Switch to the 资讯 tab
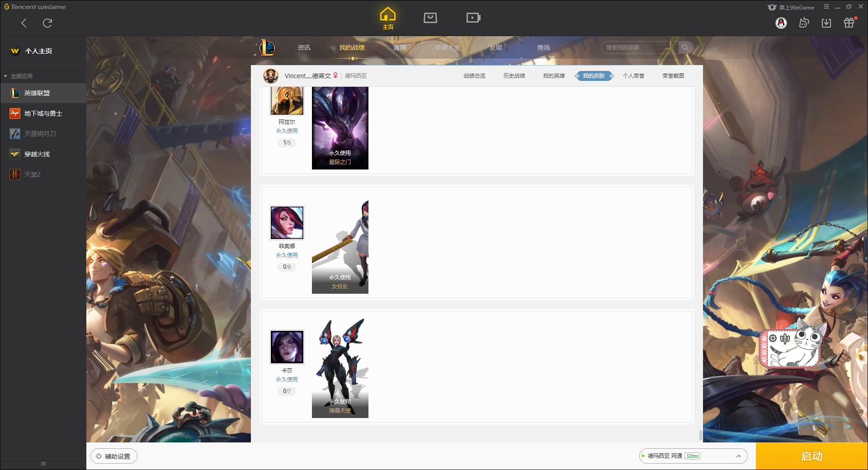The width and height of the screenshot is (868, 470). tap(304, 47)
